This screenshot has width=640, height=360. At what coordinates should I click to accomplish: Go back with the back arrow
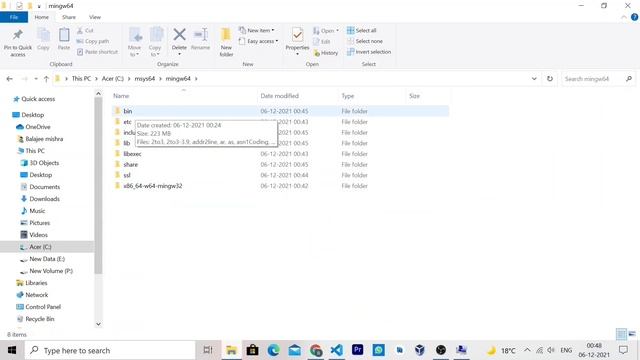[9, 78]
